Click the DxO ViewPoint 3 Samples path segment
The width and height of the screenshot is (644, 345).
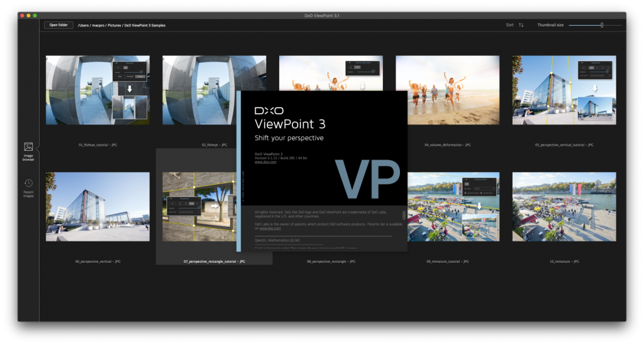click(145, 25)
